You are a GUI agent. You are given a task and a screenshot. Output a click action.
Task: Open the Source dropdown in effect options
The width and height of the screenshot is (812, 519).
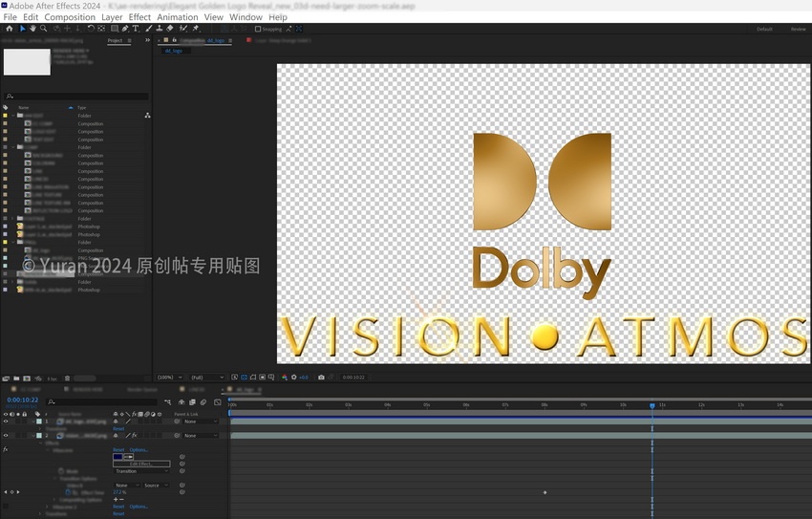(156, 486)
